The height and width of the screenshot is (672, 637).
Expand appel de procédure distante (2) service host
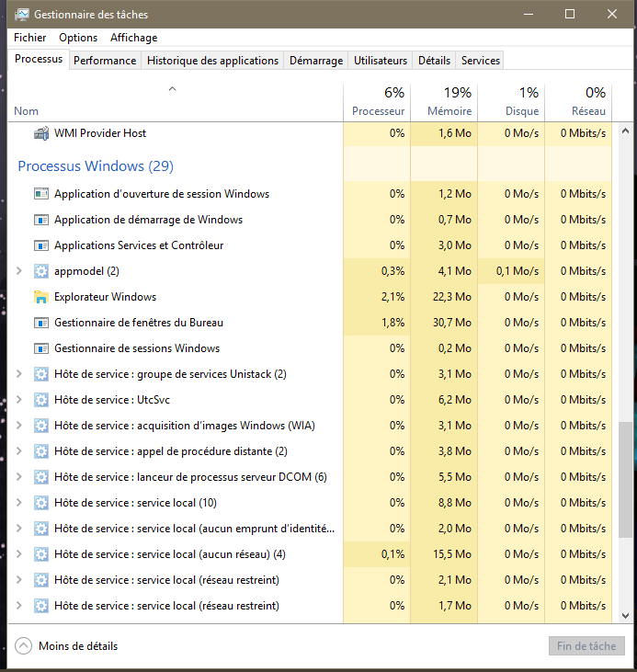[19, 450]
